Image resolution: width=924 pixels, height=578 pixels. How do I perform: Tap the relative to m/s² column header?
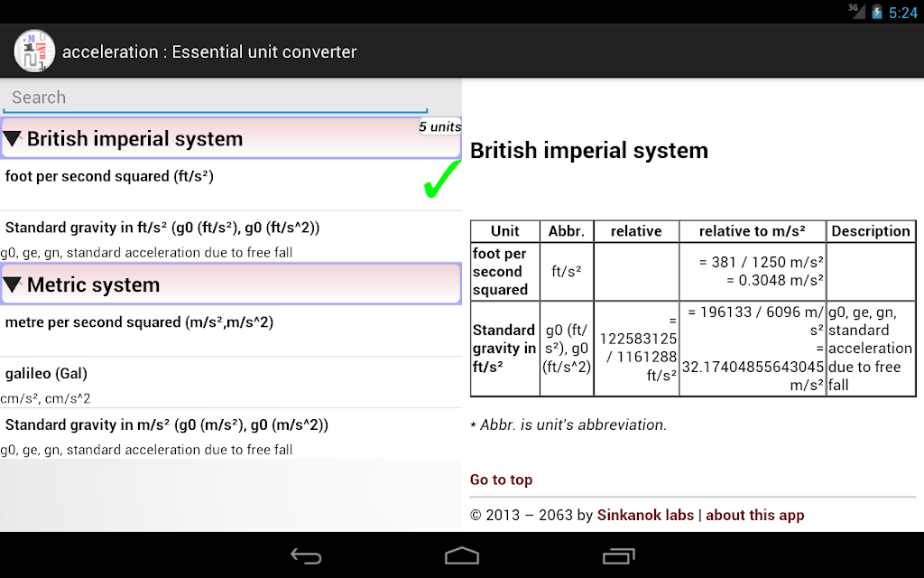pos(753,231)
